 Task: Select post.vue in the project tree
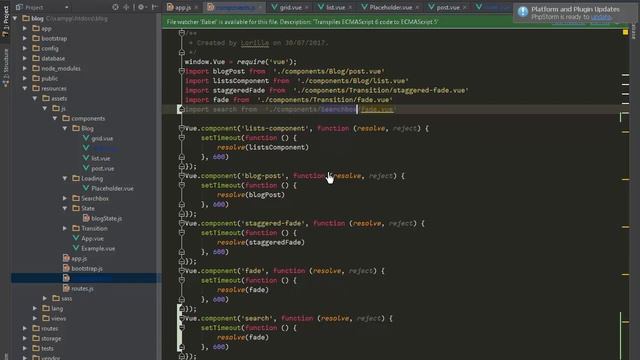coord(102,169)
